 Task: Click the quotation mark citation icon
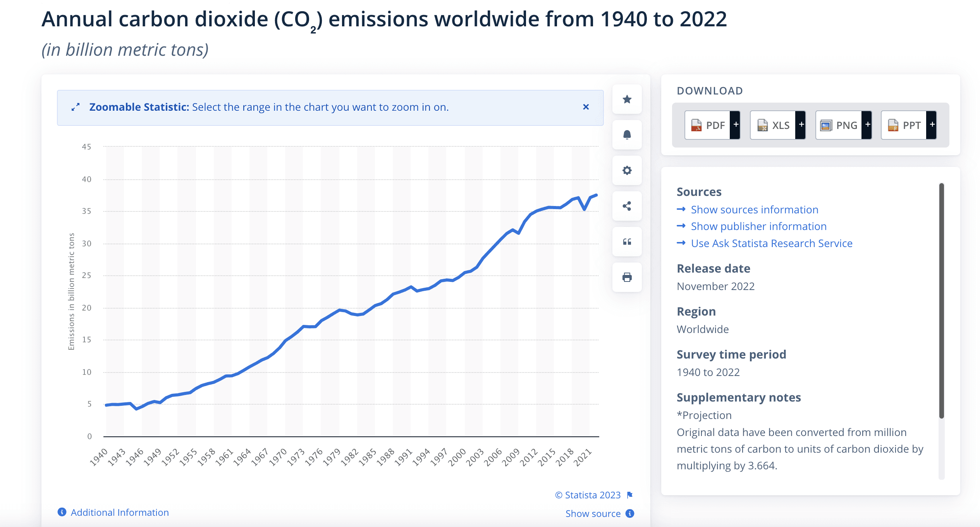click(x=627, y=242)
